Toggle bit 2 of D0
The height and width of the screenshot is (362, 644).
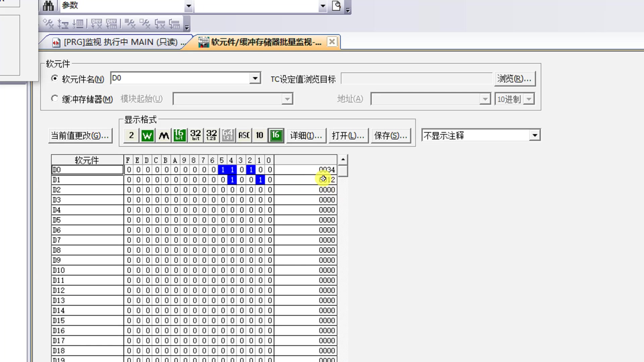(x=251, y=170)
